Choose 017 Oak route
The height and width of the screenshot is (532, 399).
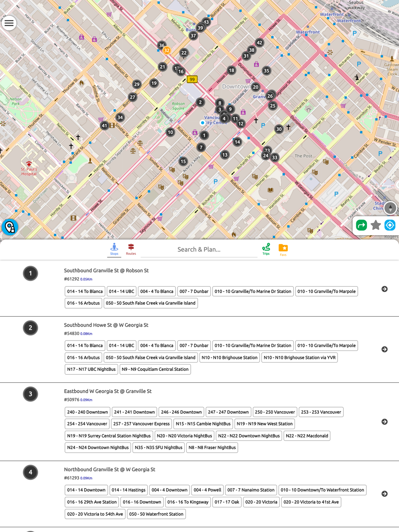tap(227, 502)
